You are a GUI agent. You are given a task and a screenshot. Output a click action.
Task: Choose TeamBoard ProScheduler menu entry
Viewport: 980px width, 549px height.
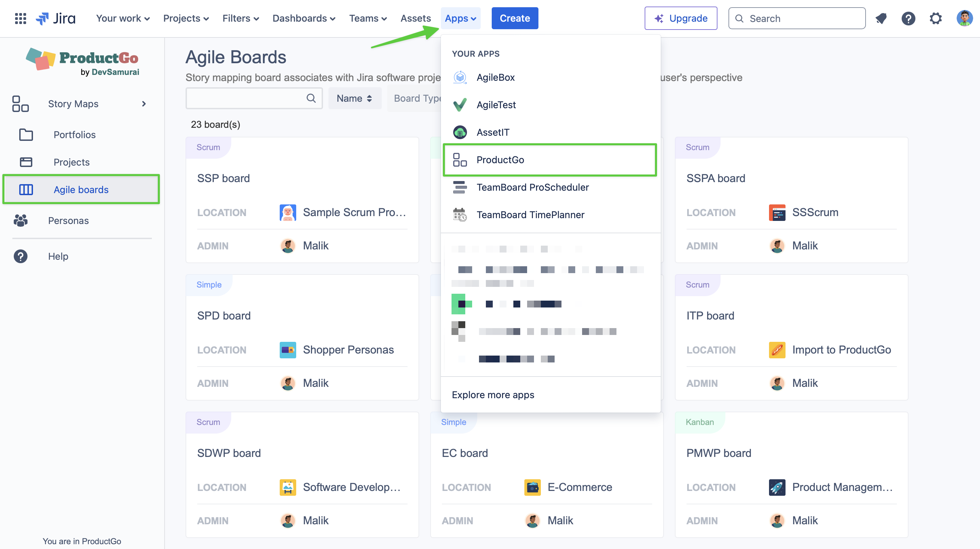532,188
